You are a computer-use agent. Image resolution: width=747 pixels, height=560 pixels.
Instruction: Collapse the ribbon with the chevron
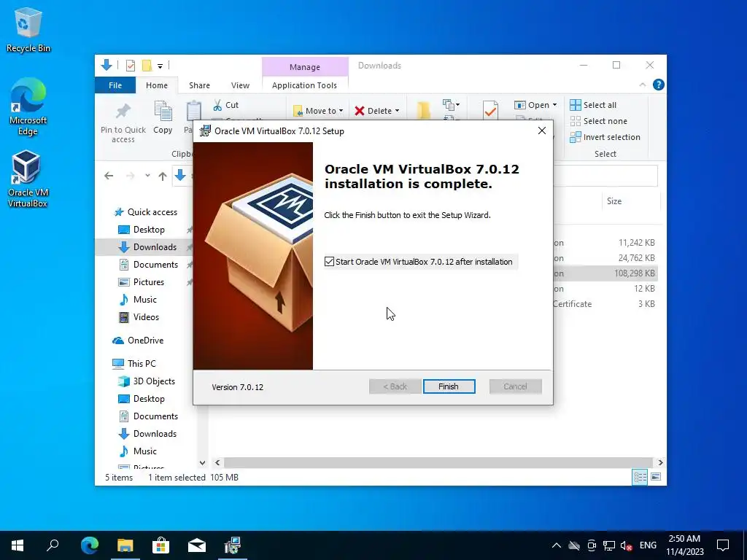[642, 85]
